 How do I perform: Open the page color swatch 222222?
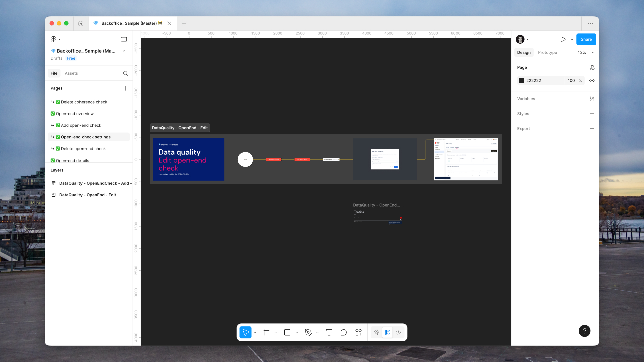click(522, 80)
